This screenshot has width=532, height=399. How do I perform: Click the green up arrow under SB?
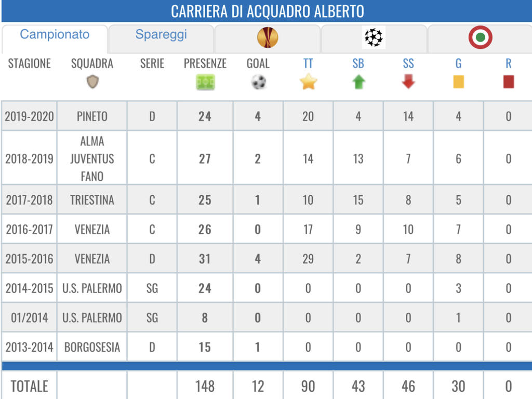[358, 82]
